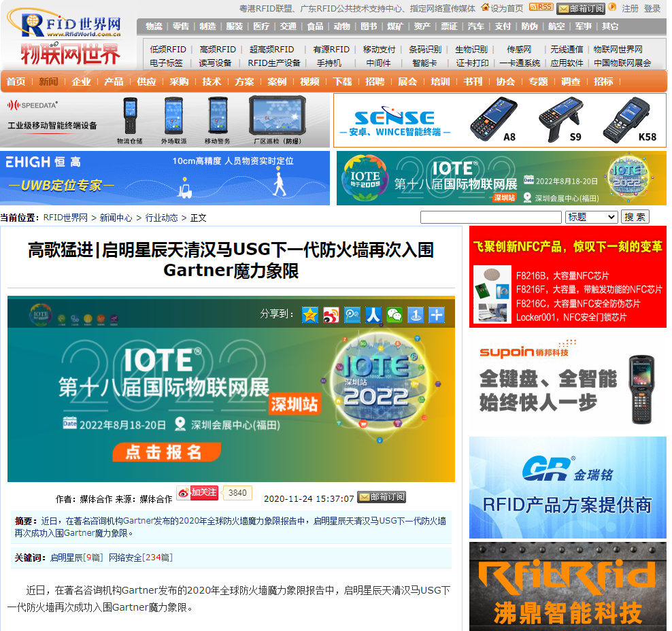
Task: Click the RSS feed icon in header
Action: click(x=541, y=7)
